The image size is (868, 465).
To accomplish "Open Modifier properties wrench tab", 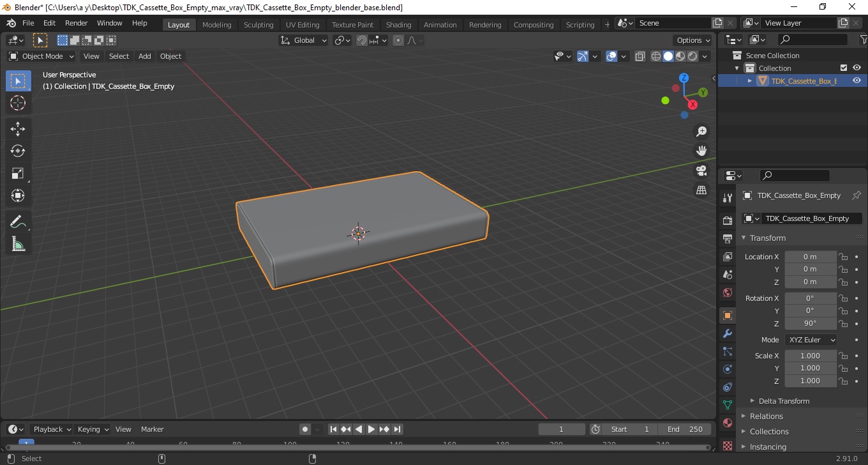I will coord(728,333).
